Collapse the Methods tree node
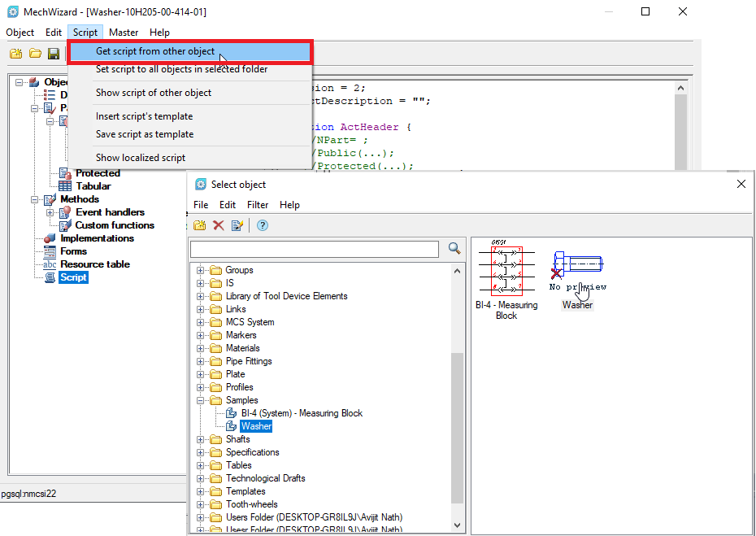 34,199
